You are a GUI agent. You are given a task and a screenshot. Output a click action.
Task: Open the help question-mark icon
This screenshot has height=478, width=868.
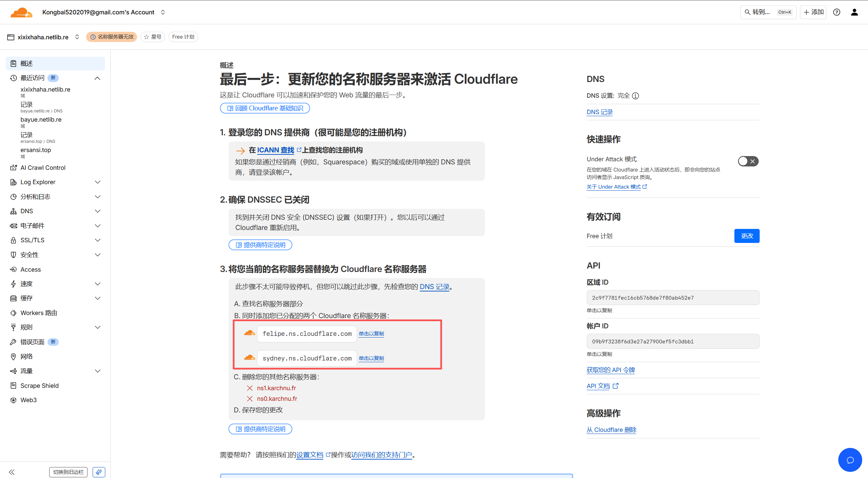click(x=837, y=12)
